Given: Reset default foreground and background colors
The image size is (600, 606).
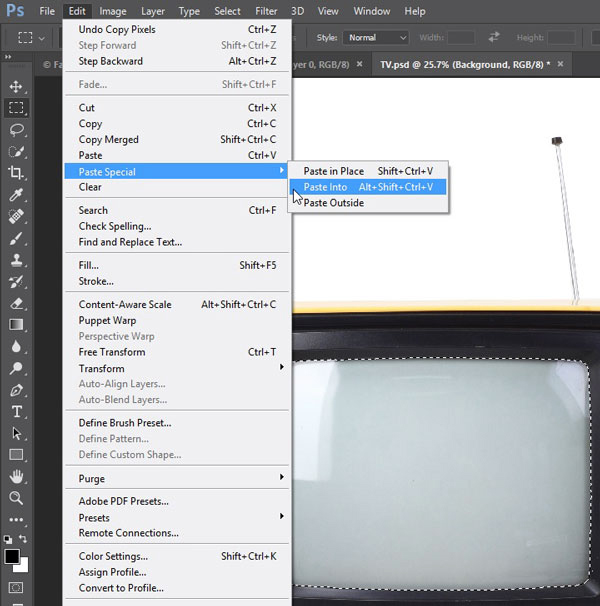Looking at the screenshot, I should (7, 539).
